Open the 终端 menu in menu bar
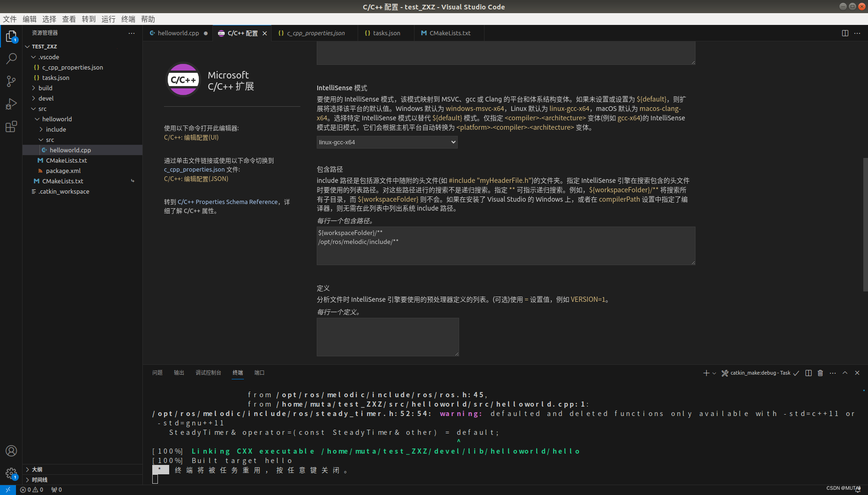 (x=128, y=19)
